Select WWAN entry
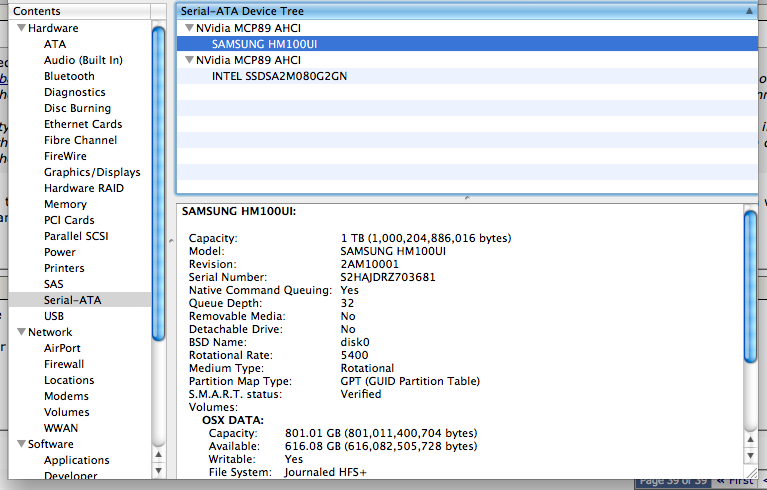 point(61,428)
